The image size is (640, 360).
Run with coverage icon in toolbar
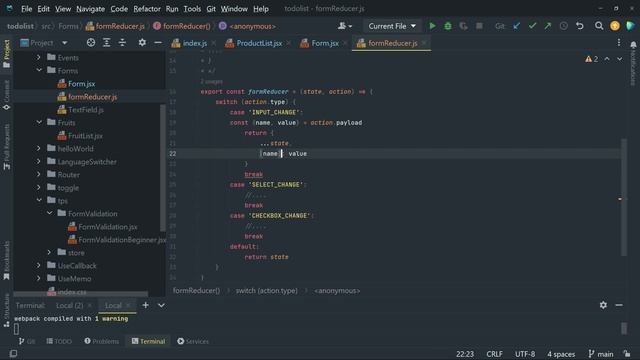click(463, 26)
